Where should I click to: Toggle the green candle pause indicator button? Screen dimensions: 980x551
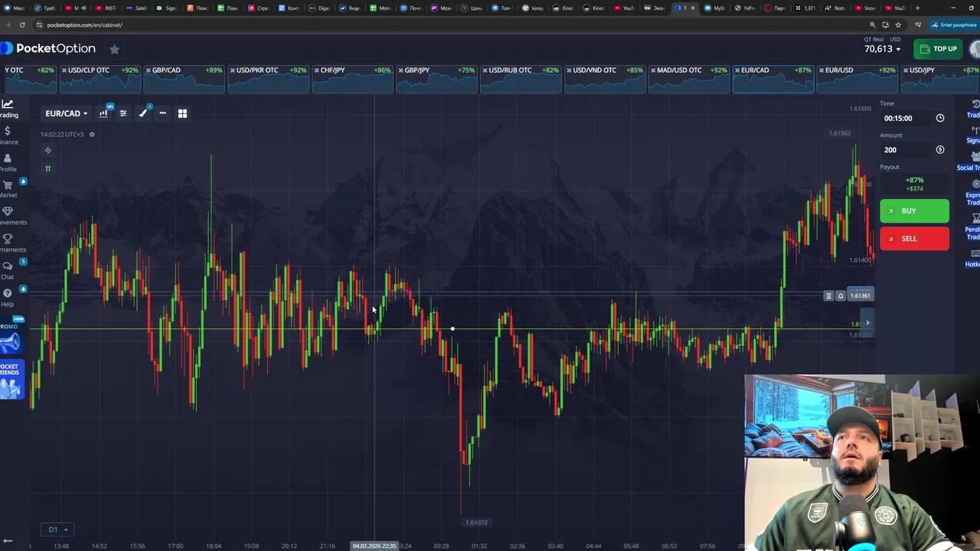(x=47, y=168)
